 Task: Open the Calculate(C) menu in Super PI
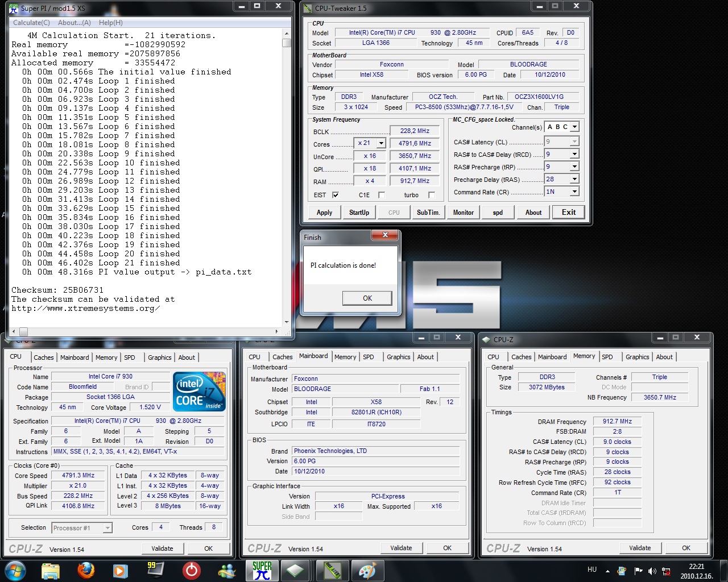pos(31,23)
